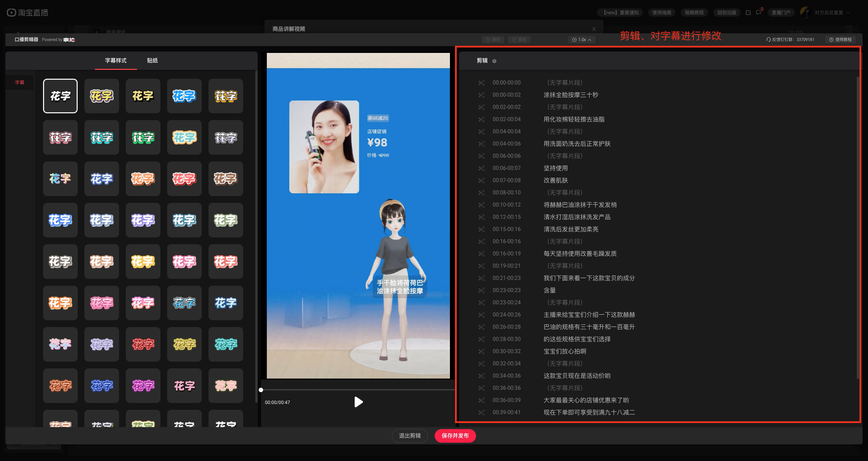Click the video preview area

358,216
